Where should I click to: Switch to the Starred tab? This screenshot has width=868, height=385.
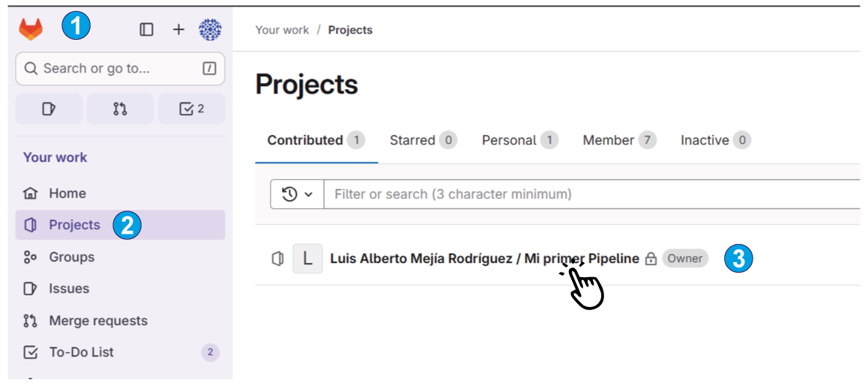tap(423, 140)
